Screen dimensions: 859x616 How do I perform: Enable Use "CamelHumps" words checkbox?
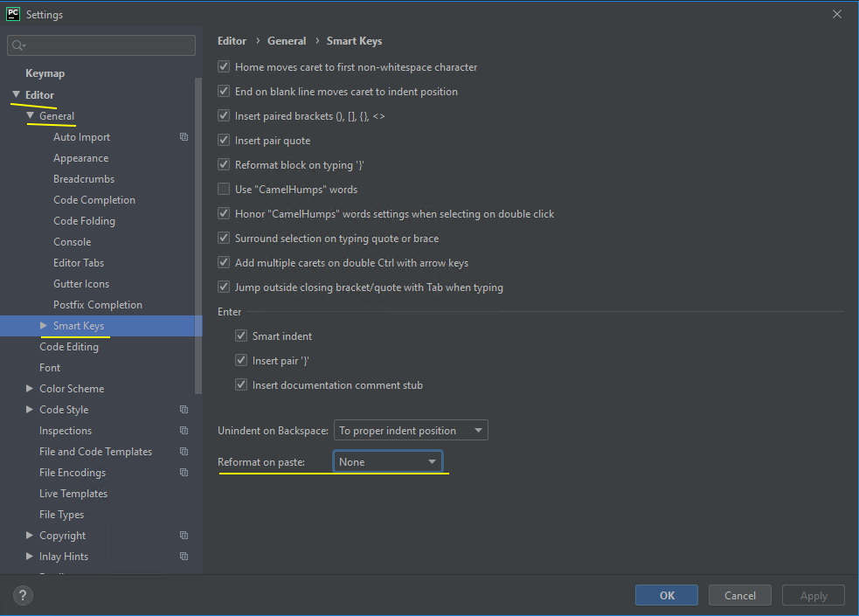point(224,190)
